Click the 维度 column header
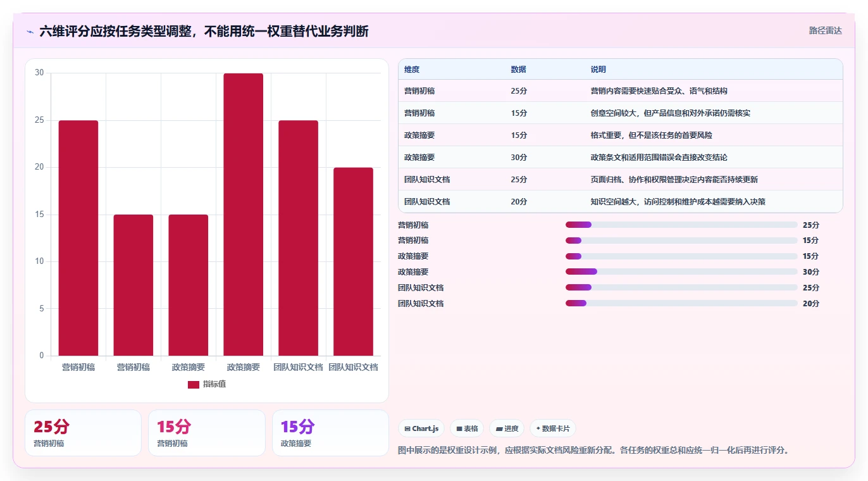The image size is (868, 481). tap(412, 70)
